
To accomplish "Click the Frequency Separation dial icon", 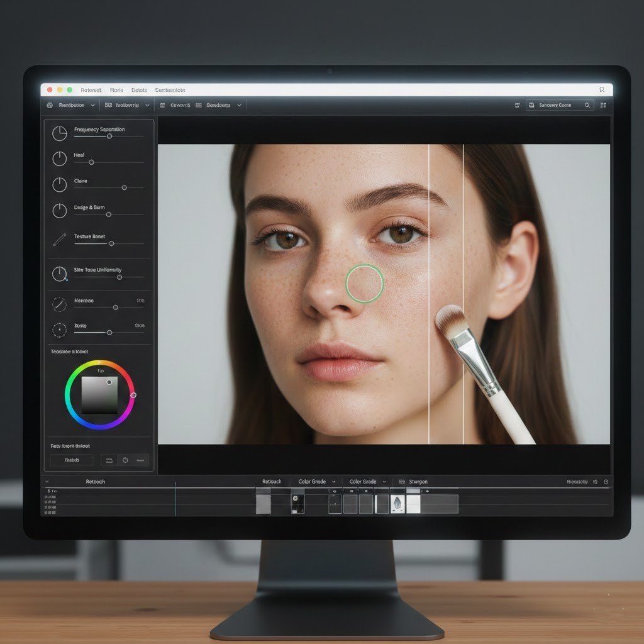I will (59, 133).
